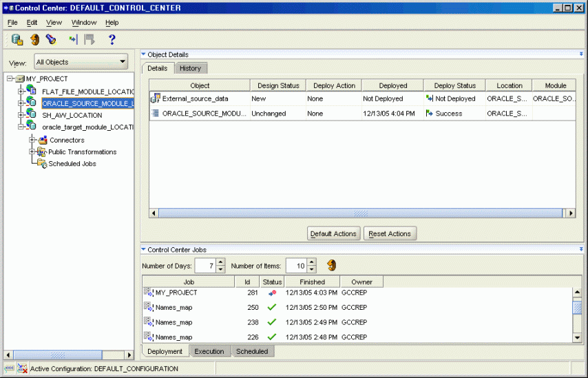588x378 pixels.
Task: Open help with the question mark icon
Action: pos(112,39)
